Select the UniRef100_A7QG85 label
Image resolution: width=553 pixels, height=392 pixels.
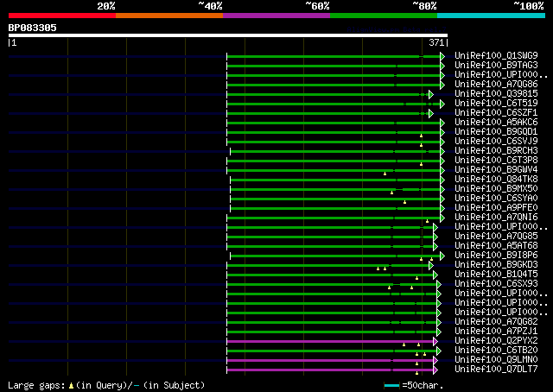pyautogui.click(x=496, y=237)
